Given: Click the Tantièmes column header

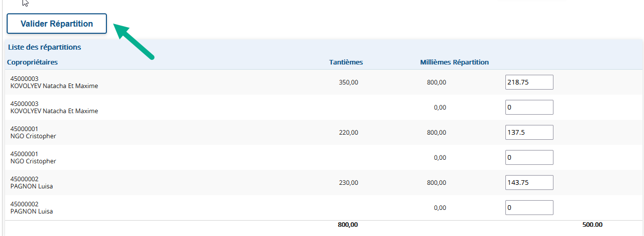Looking at the screenshot, I should 346,62.
